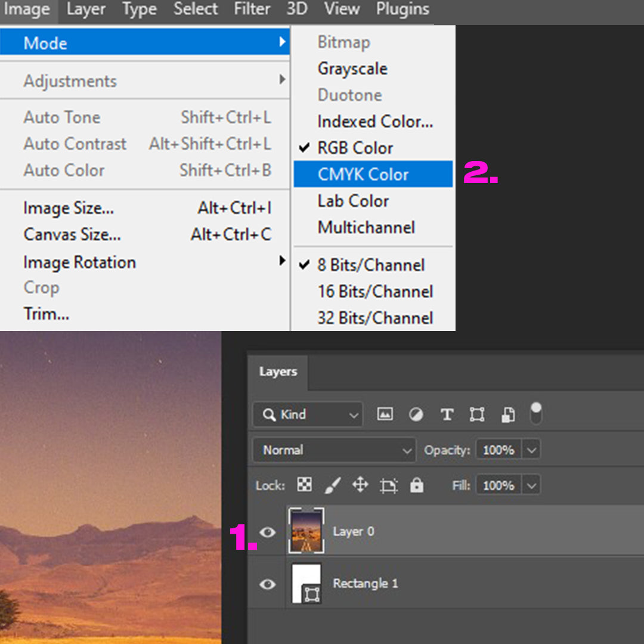Filter layers by adjustment layer icon

pos(416,414)
